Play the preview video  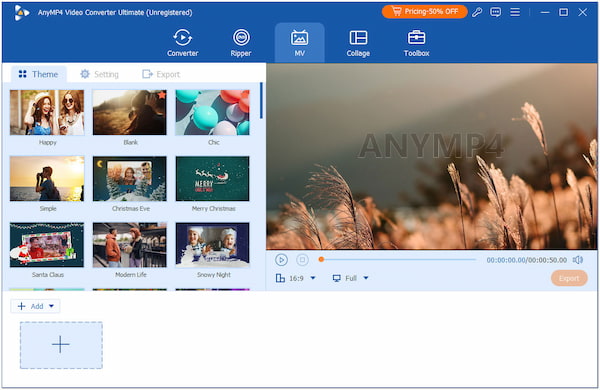281,260
